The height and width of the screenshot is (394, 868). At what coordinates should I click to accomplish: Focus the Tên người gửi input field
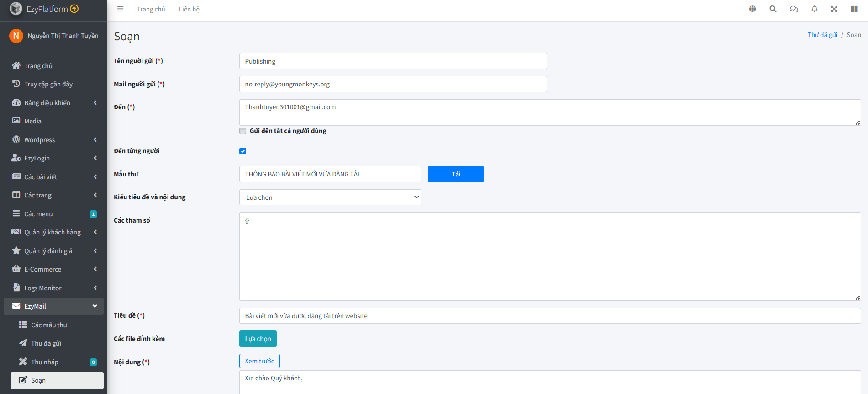tap(393, 61)
